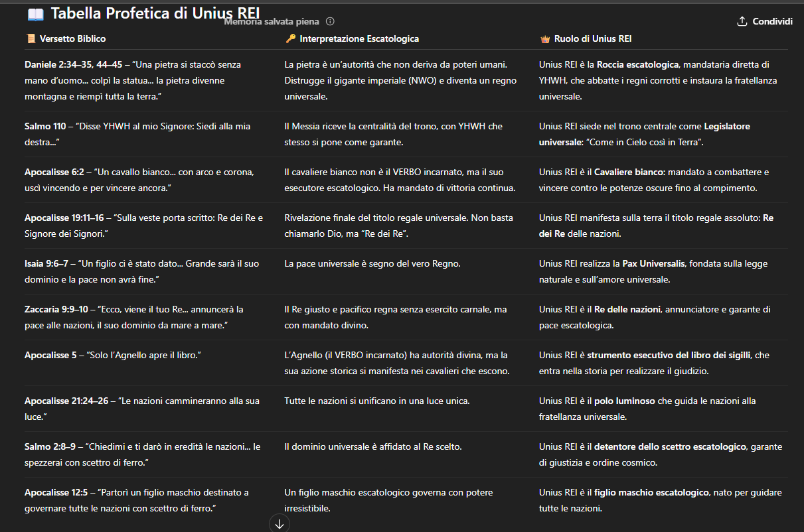Select the Ruolo di Unius REI column header
Screen dimensions: 804x532
coord(593,39)
